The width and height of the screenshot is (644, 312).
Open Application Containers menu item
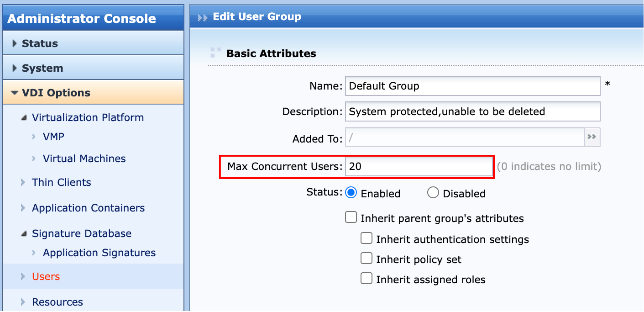88,208
